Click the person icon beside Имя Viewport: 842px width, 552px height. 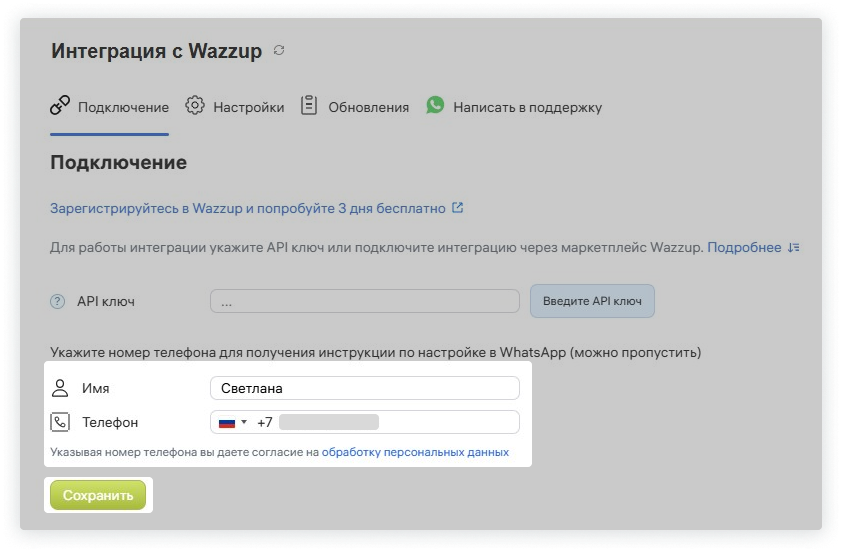(60, 388)
